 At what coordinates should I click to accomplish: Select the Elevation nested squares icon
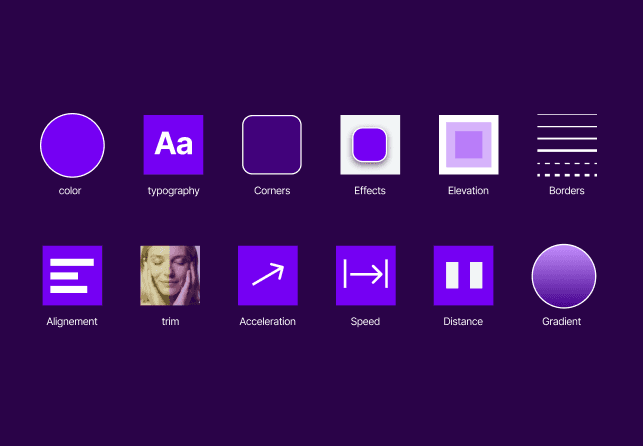pos(469,145)
